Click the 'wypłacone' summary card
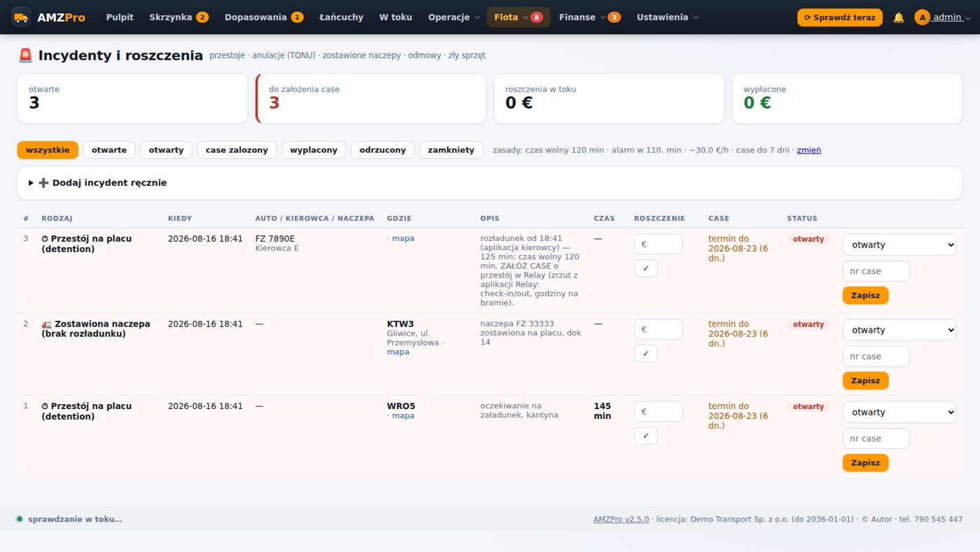This screenshot has height=552, width=980. (847, 99)
